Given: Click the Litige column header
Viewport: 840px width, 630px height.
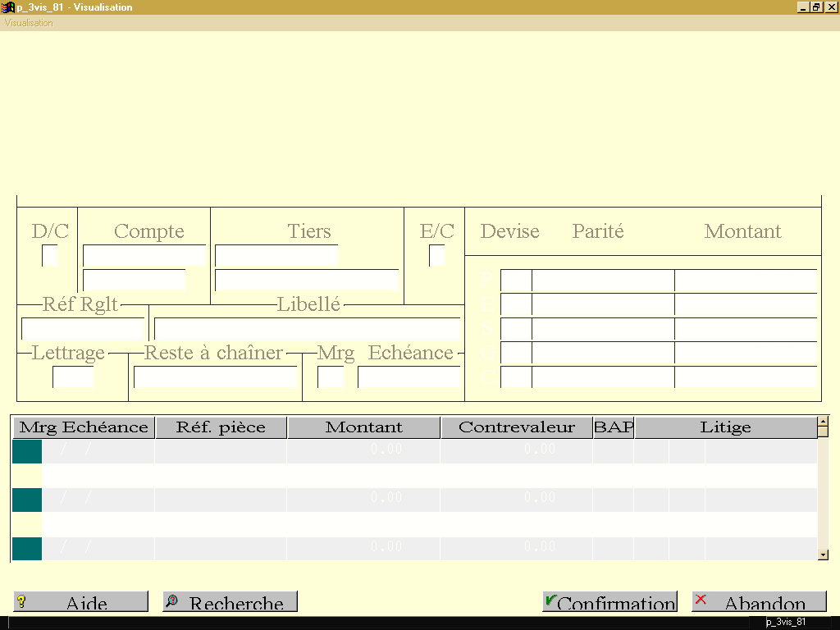Looking at the screenshot, I should point(726,427).
